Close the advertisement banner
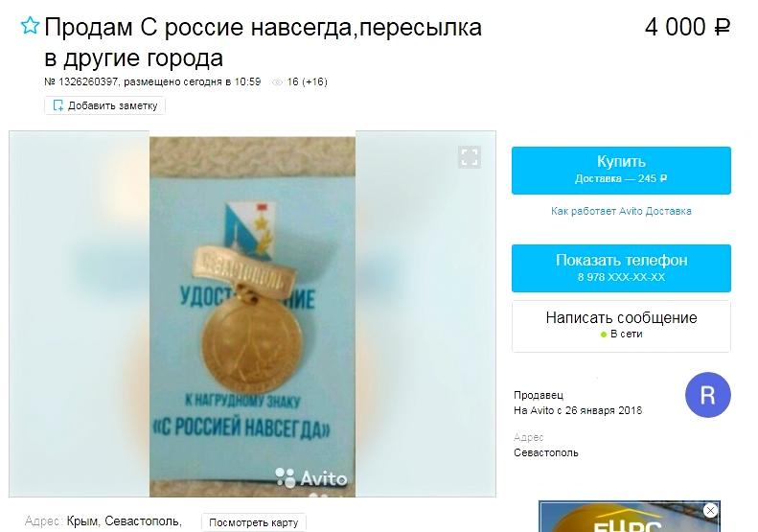This screenshot has width=758, height=532. (710, 510)
